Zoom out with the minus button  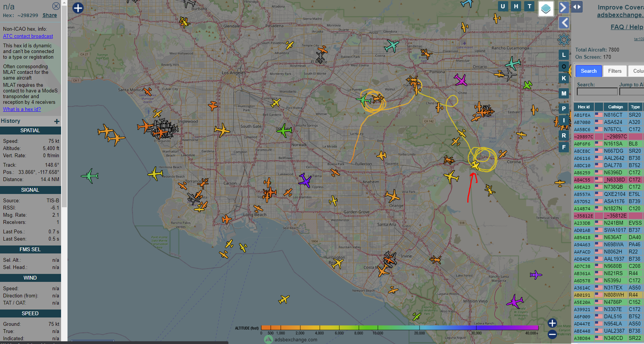[552, 334]
